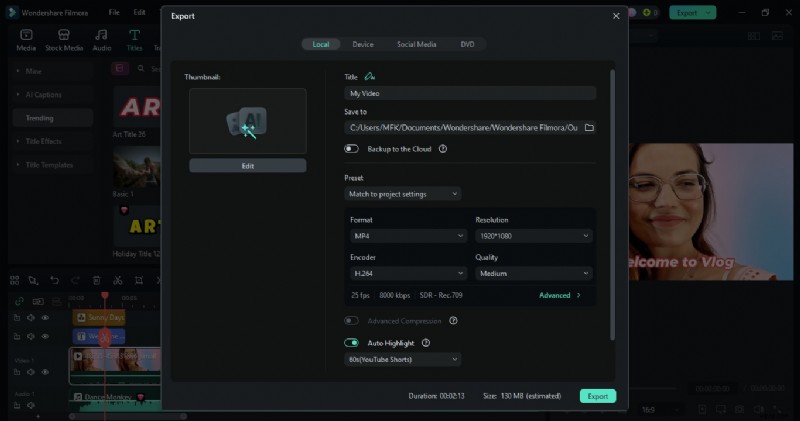Image resolution: width=800 pixels, height=421 pixels.
Task: Click help icon beside Backup to the Cloud
Action: 442,149
